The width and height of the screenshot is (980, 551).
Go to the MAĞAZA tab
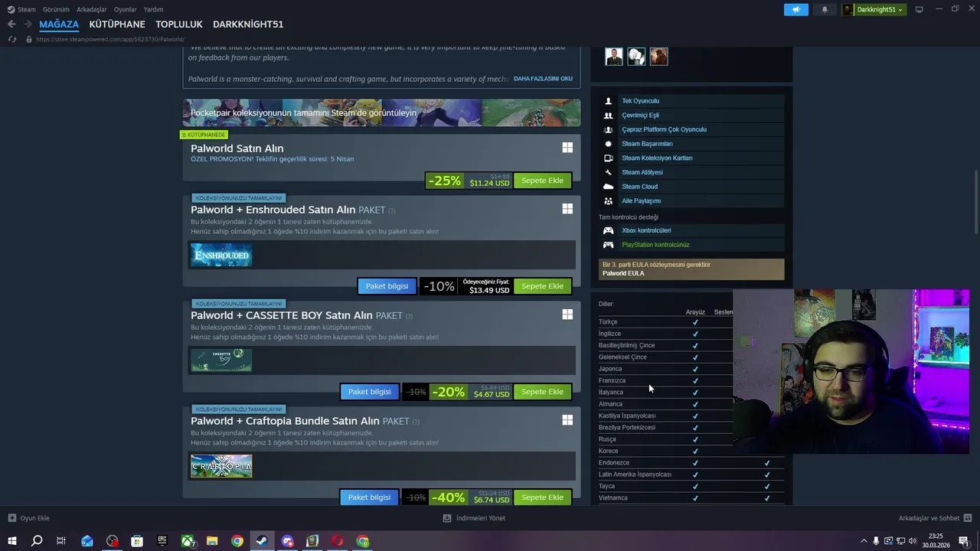point(59,24)
